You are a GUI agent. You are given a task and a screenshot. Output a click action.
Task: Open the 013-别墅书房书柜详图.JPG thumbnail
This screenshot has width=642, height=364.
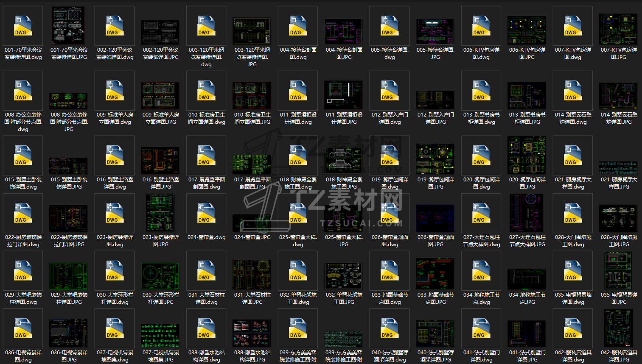pyautogui.click(x=527, y=96)
